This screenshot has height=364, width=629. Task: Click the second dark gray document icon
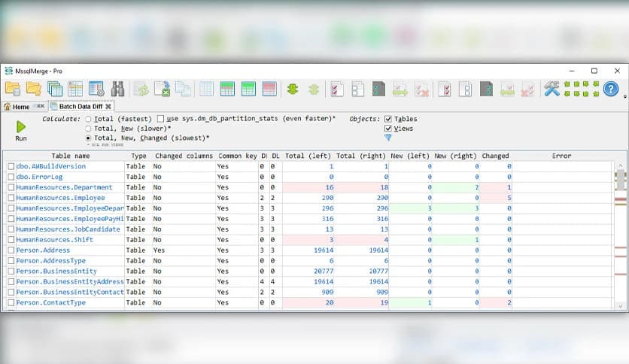click(x=486, y=89)
